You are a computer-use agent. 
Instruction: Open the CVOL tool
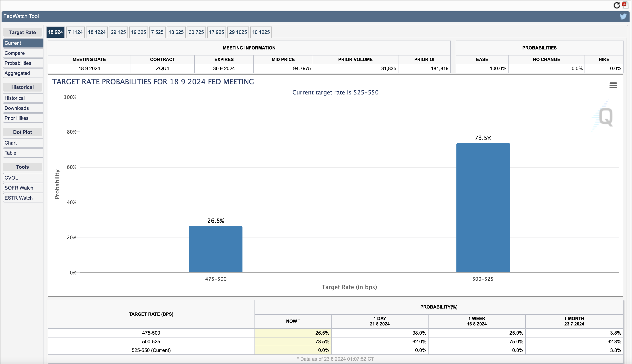[23, 178]
